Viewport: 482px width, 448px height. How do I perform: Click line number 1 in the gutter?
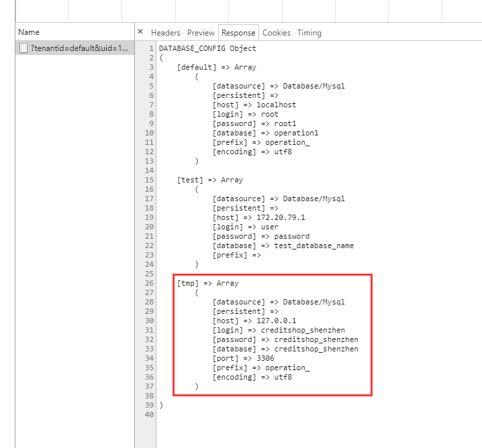click(151, 48)
